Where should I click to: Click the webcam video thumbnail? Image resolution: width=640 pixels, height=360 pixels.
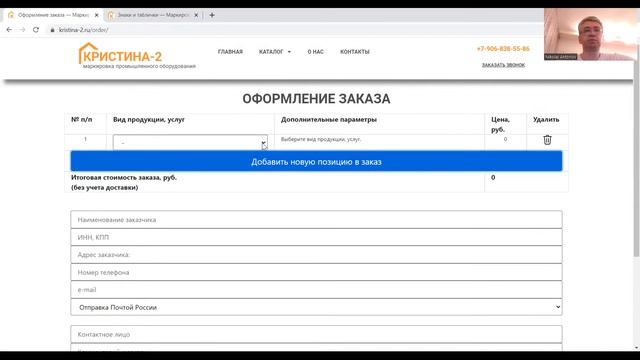click(x=591, y=34)
